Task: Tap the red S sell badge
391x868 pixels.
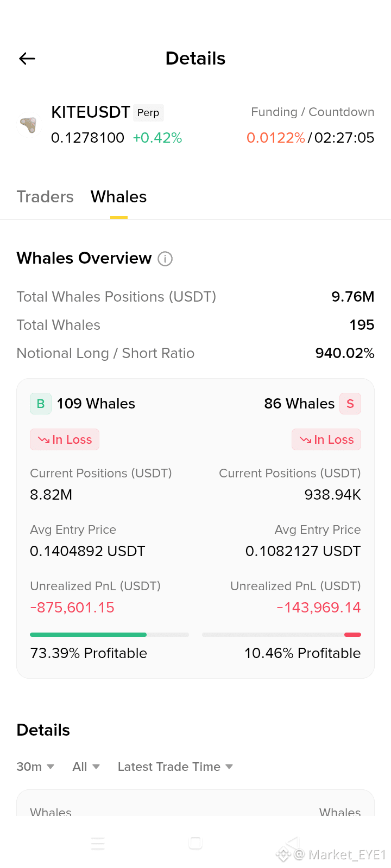Action: tap(350, 404)
